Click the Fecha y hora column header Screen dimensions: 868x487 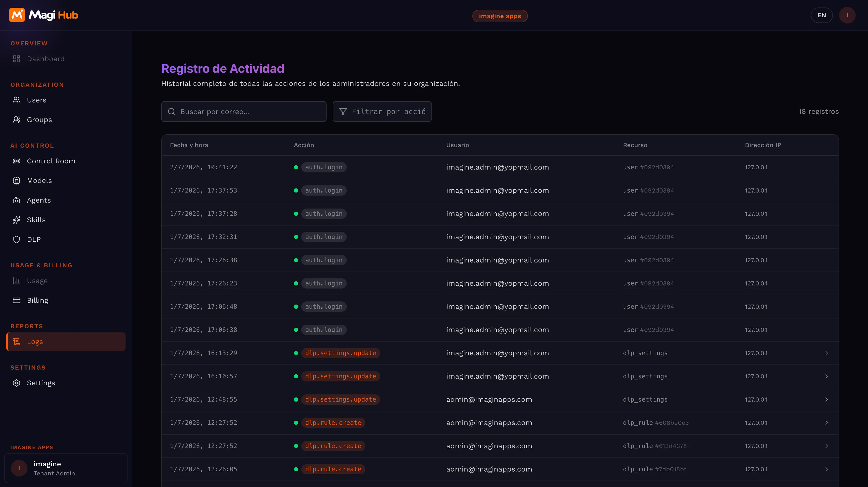pos(189,145)
